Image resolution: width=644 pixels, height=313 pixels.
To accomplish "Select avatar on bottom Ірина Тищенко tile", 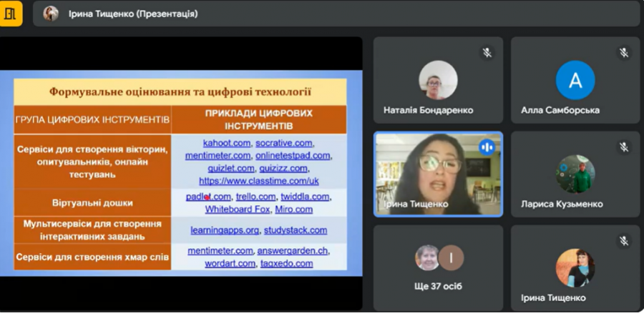I will tap(575, 268).
